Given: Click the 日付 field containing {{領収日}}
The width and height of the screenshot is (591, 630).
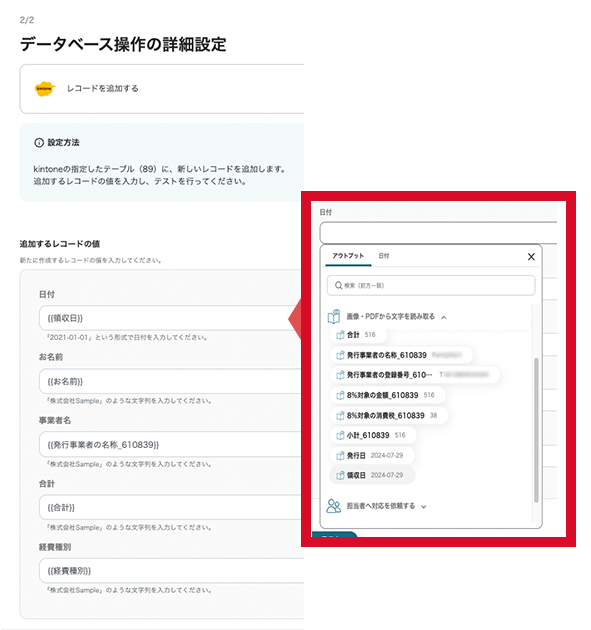Looking at the screenshot, I should pos(172,318).
